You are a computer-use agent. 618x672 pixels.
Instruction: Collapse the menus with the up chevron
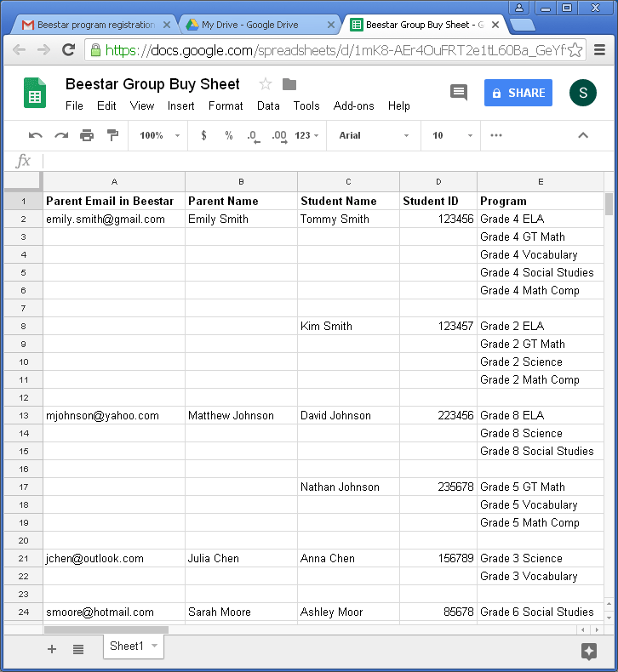[x=583, y=135]
